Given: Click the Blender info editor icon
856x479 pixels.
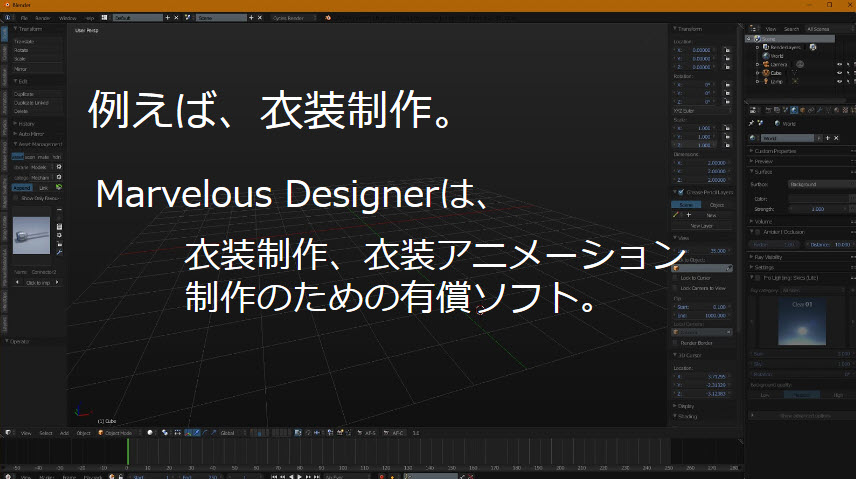Looking at the screenshot, I should [x=8, y=18].
